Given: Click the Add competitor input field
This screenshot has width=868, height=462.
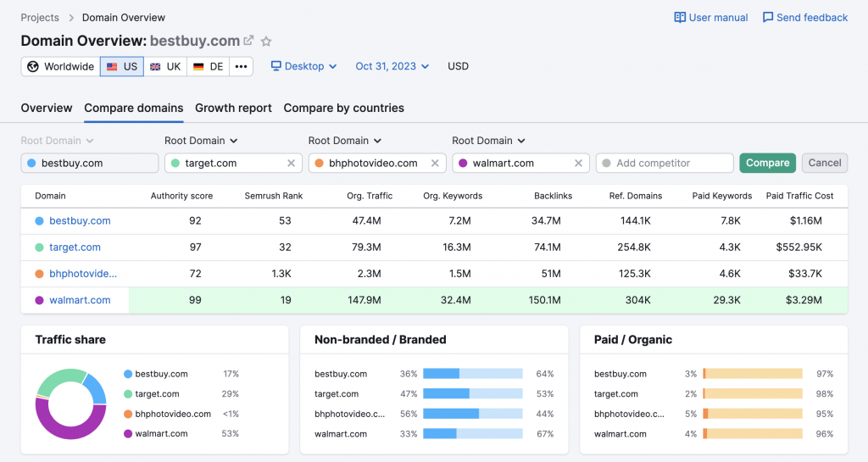Looking at the screenshot, I should pos(665,164).
